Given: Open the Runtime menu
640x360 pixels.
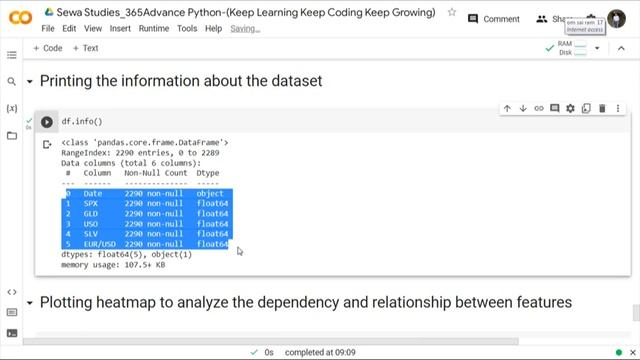Looking at the screenshot, I should (153, 29).
